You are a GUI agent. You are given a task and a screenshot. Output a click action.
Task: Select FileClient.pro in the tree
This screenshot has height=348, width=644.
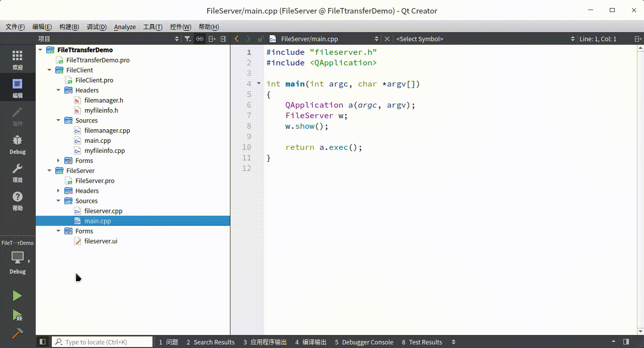click(94, 80)
